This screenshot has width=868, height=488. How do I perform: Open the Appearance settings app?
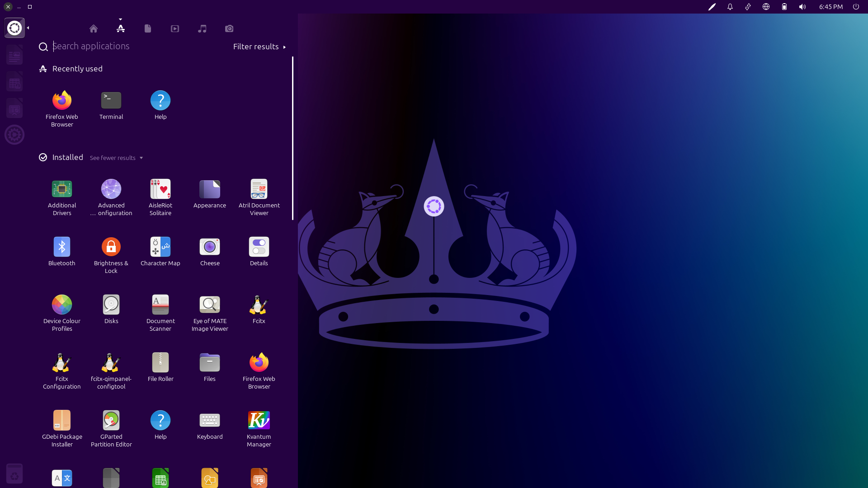(x=210, y=194)
